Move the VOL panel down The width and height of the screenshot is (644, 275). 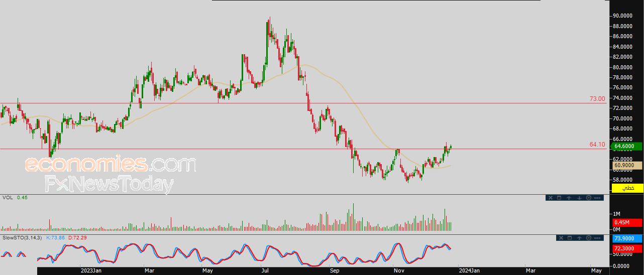(579, 198)
